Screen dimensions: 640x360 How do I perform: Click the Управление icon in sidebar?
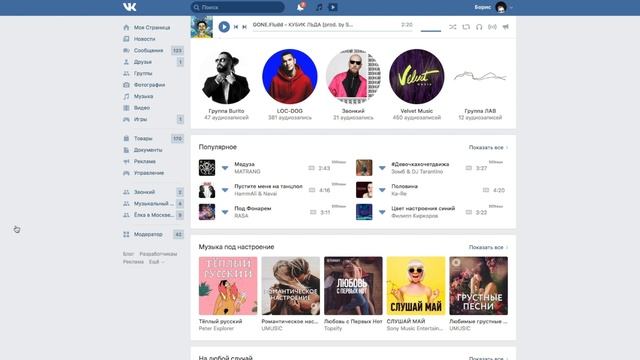coord(126,173)
